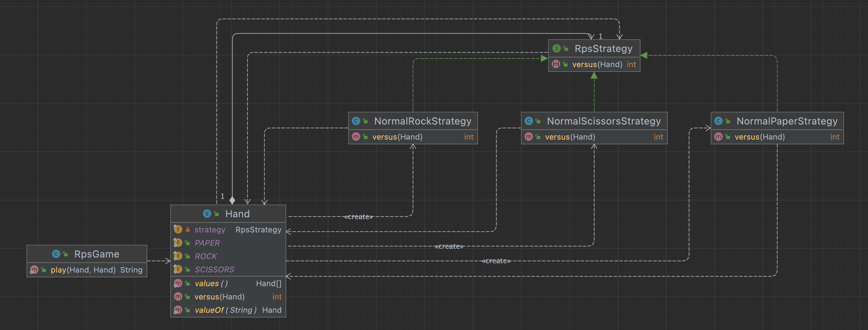868x330 pixels.
Task: Click the method icon beside play(Hand, Hand)
Action: click(34, 270)
